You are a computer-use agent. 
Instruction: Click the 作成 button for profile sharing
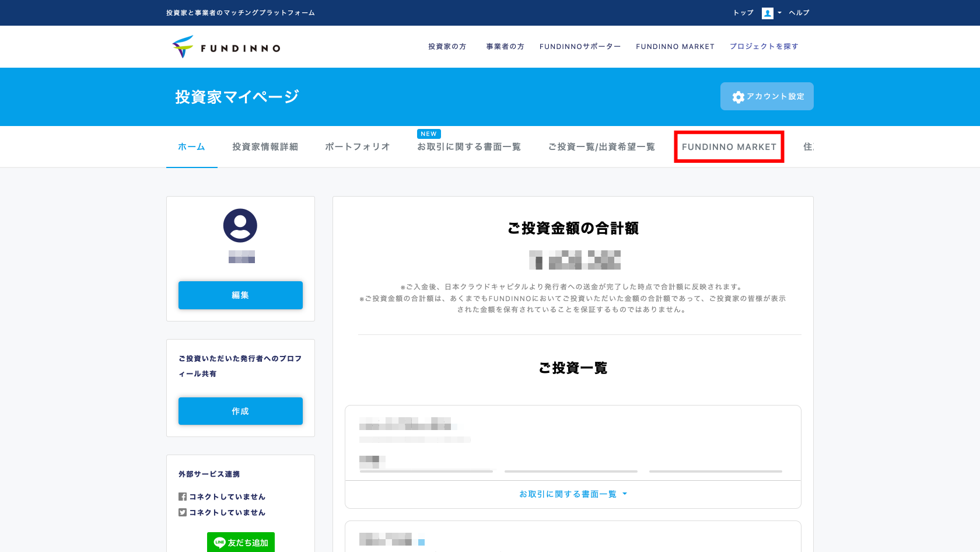[x=240, y=411]
